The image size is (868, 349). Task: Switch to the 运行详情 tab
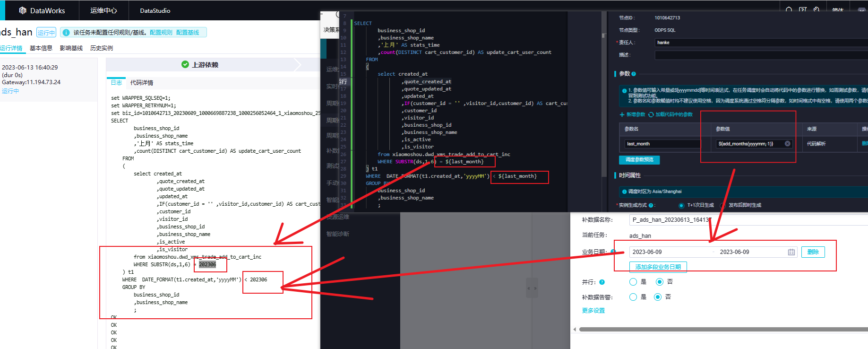coord(11,48)
